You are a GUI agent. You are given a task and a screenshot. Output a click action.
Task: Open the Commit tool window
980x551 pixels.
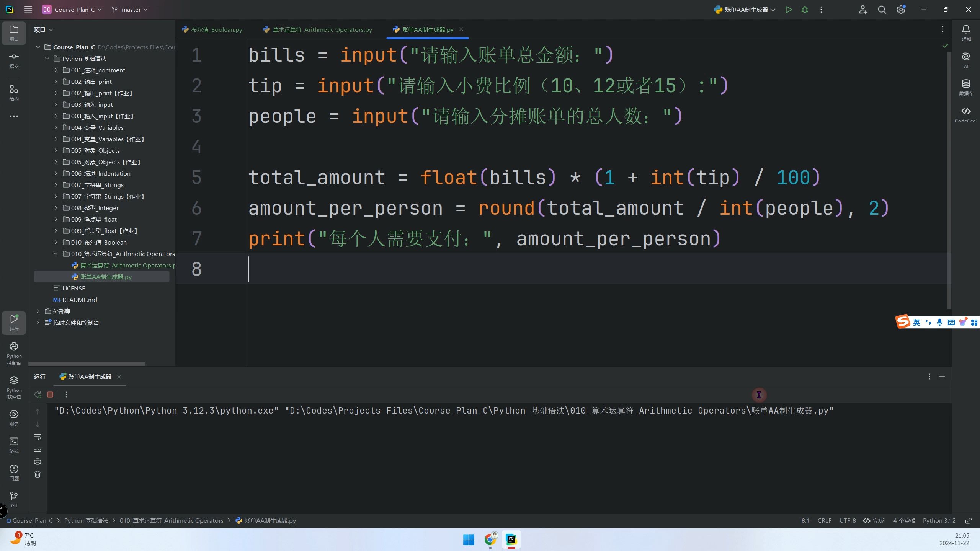pos(14,60)
